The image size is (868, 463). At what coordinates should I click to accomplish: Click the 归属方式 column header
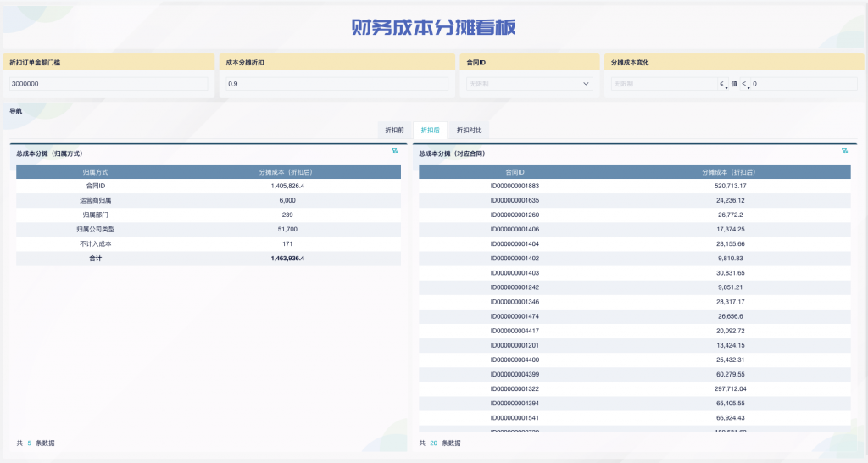95,171
